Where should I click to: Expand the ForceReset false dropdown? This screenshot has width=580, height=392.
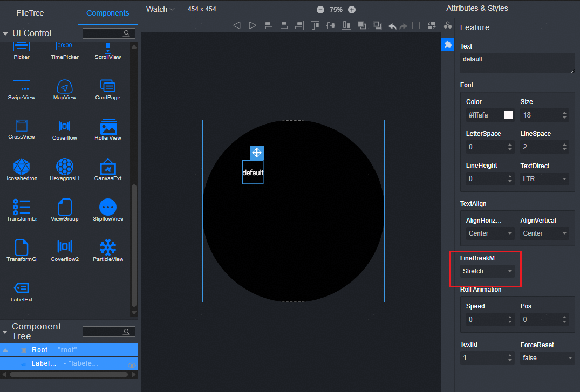(x=547, y=358)
